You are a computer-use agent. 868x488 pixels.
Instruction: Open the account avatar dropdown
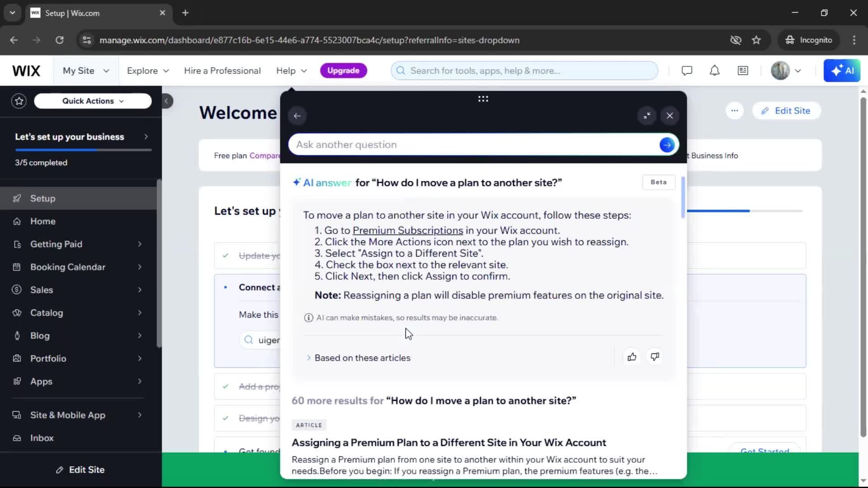786,70
